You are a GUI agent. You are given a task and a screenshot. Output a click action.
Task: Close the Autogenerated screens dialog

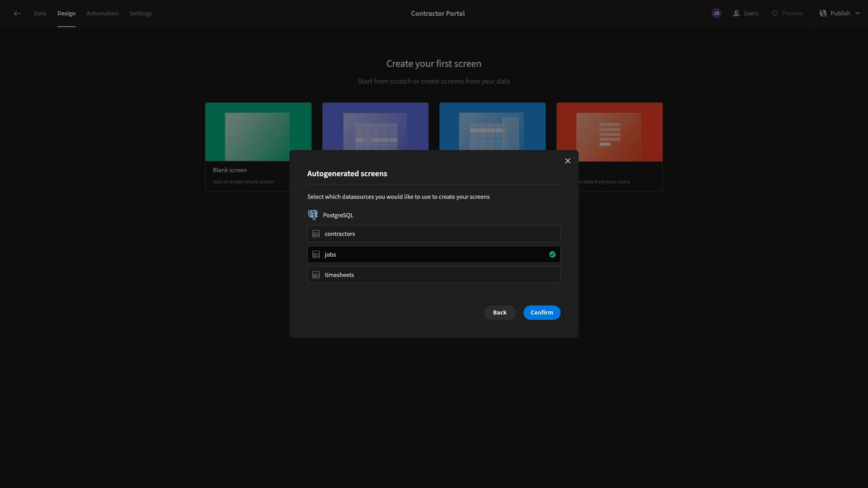point(567,161)
